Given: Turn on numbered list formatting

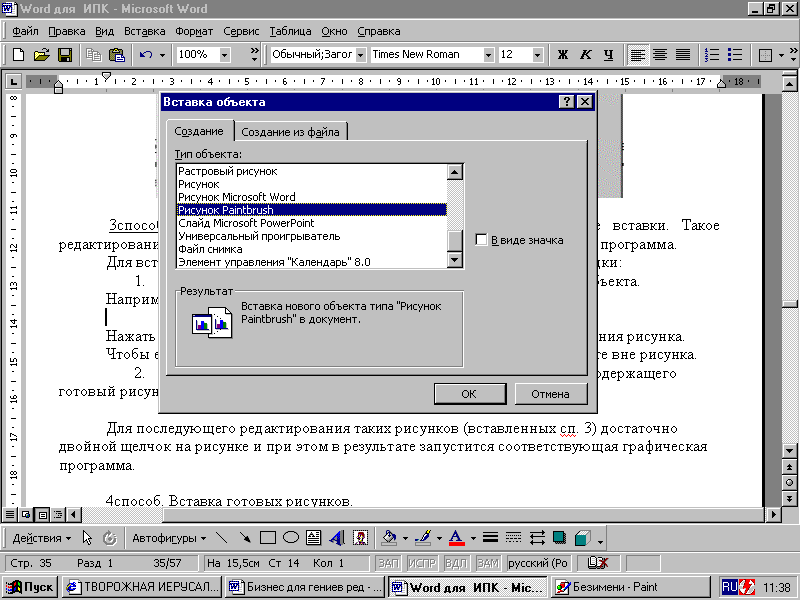Looking at the screenshot, I should pyautogui.click(x=712, y=55).
